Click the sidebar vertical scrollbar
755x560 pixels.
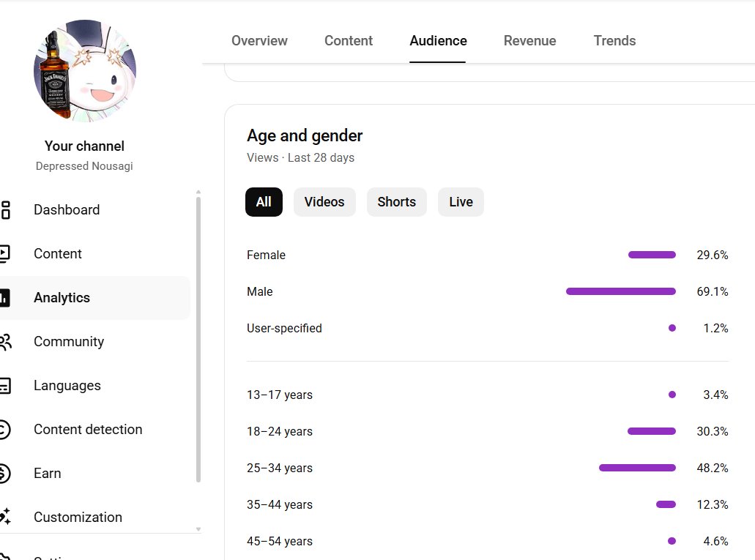click(198, 340)
